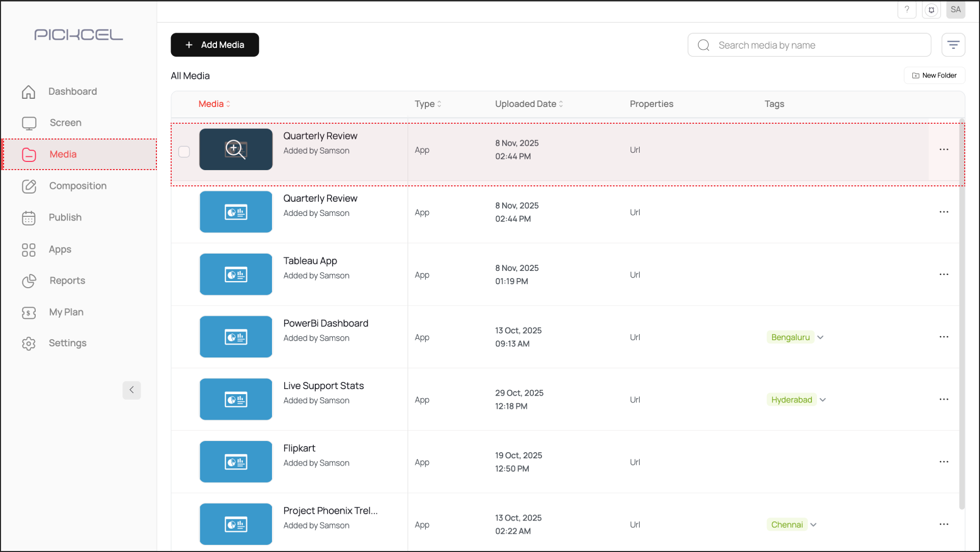Click the help question mark icon
The width and height of the screenshot is (980, 552).
[907, 10]
